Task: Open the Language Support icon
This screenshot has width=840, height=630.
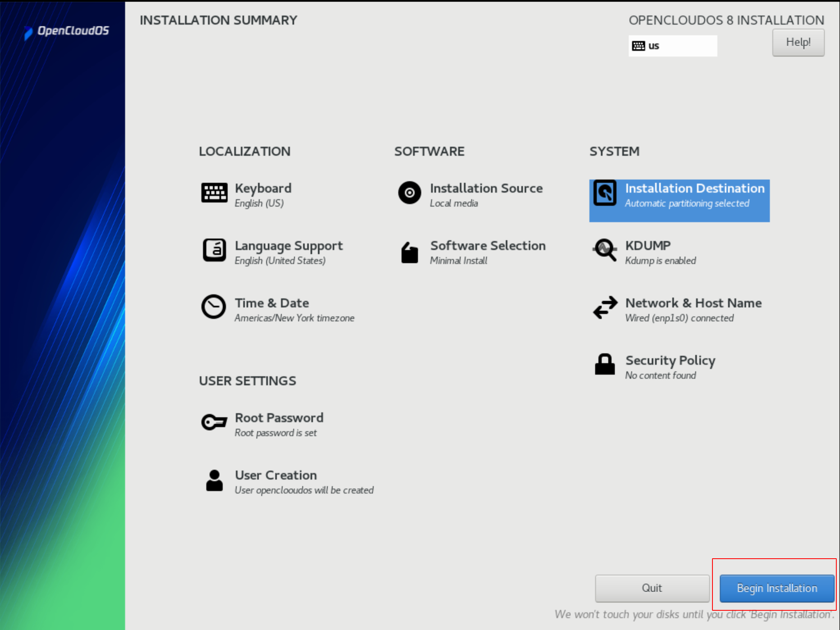Action: (x=214, y=250)
